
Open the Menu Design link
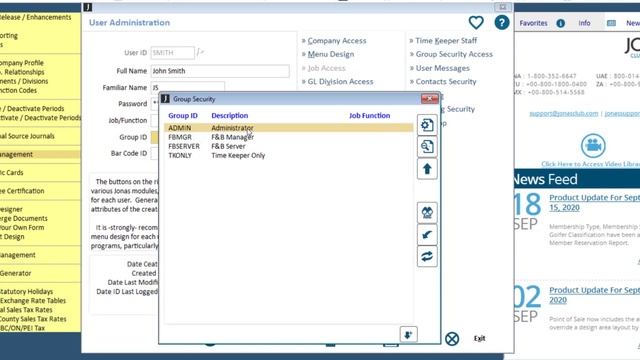pos(331,54)
